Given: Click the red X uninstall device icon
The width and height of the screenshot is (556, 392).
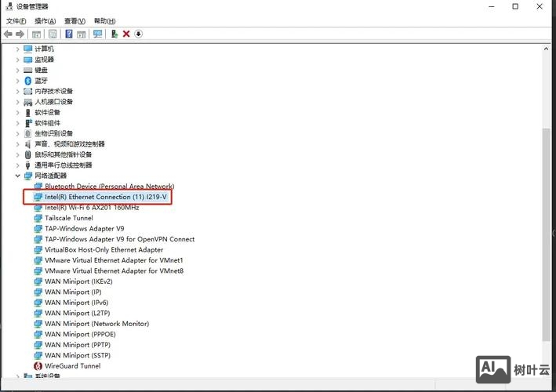Looking at the screenshot, I should (126, 34).
